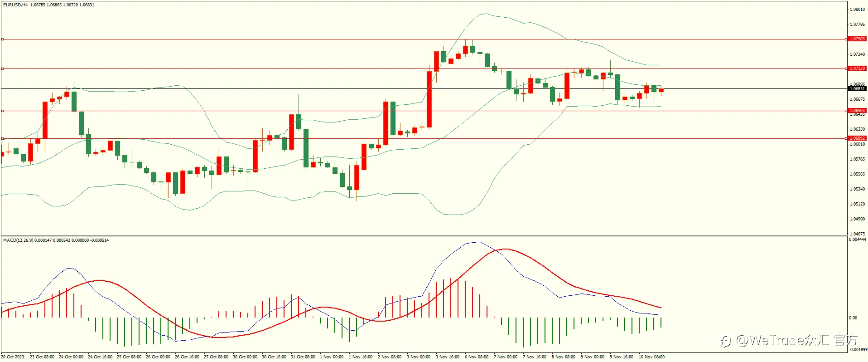Click the 6 Nov 08:00 time label
868x362 pixels.
coord(477,357)
